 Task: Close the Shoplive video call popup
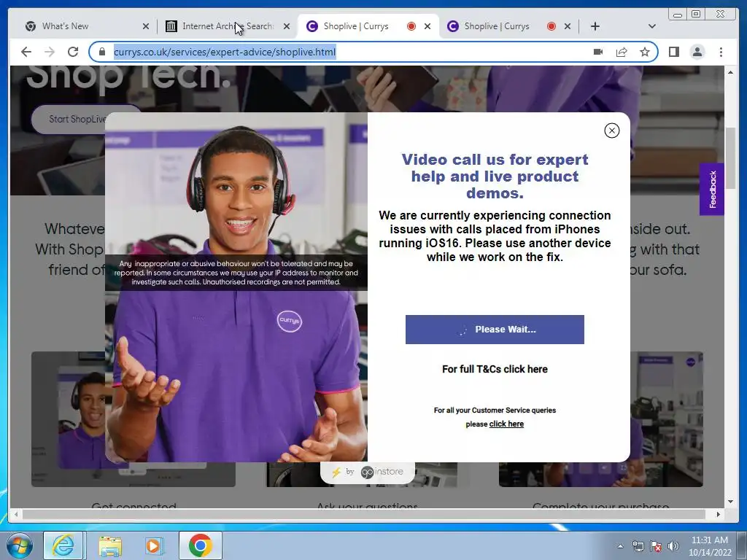(x=612, y=131)
